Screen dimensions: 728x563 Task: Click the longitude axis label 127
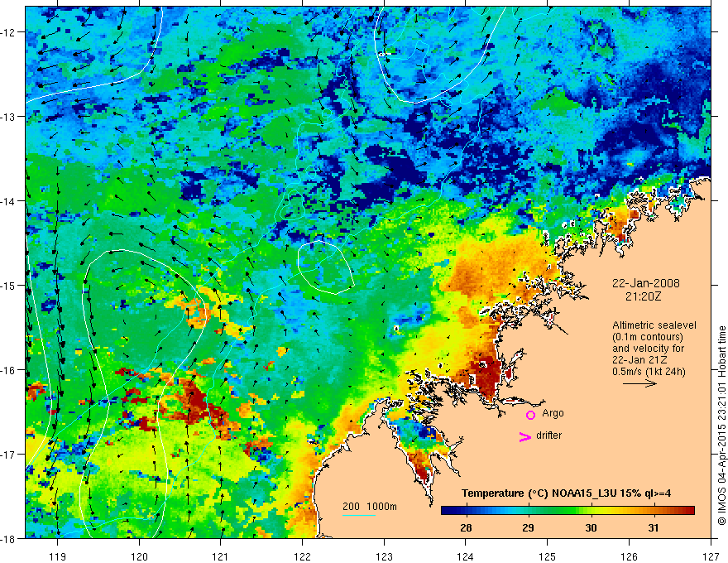pos(711,556)
